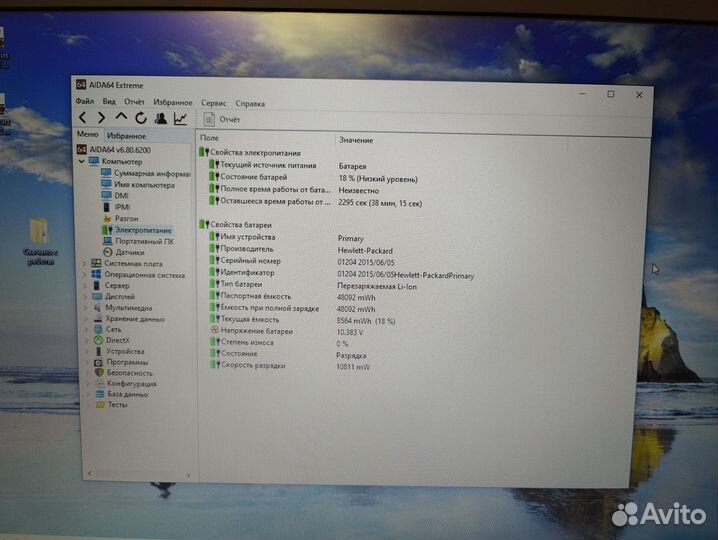718x540 pixels.
Task: Select the Свойства батареи group row
Action: [x=236, y=225]
